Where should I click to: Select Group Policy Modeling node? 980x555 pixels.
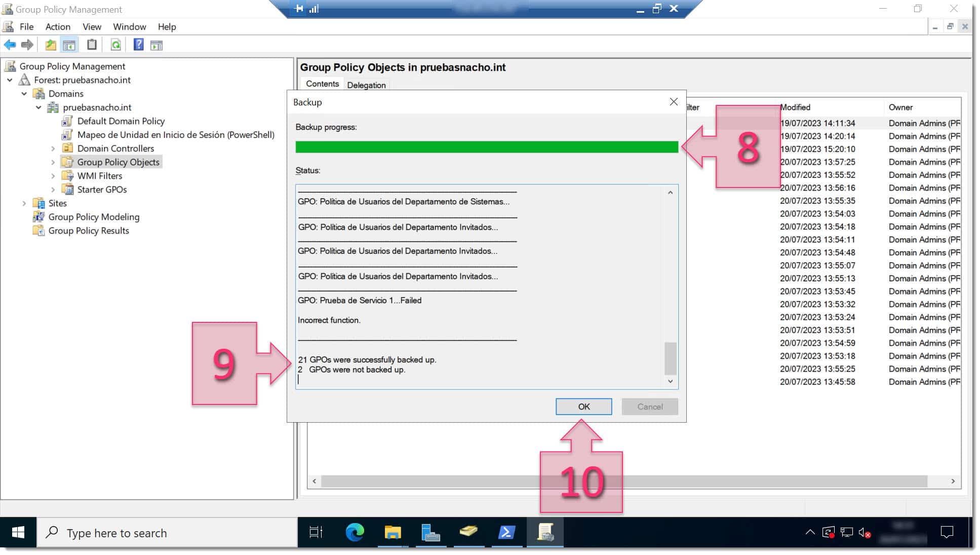tap(94, 216)
